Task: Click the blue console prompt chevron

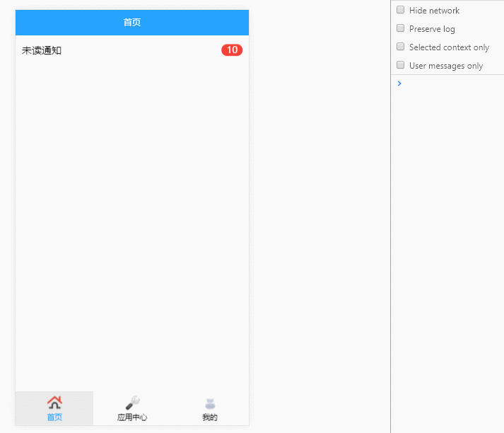Action: point(399,83)
